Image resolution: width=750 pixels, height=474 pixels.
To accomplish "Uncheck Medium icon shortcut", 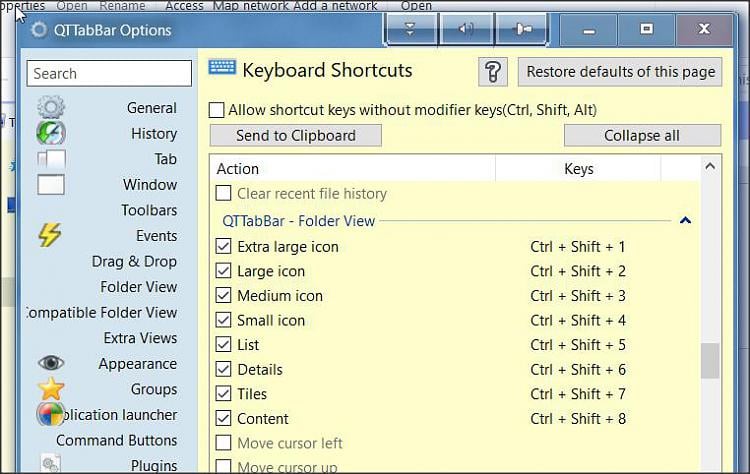I will pyautogui.click(x=223, y=295).
